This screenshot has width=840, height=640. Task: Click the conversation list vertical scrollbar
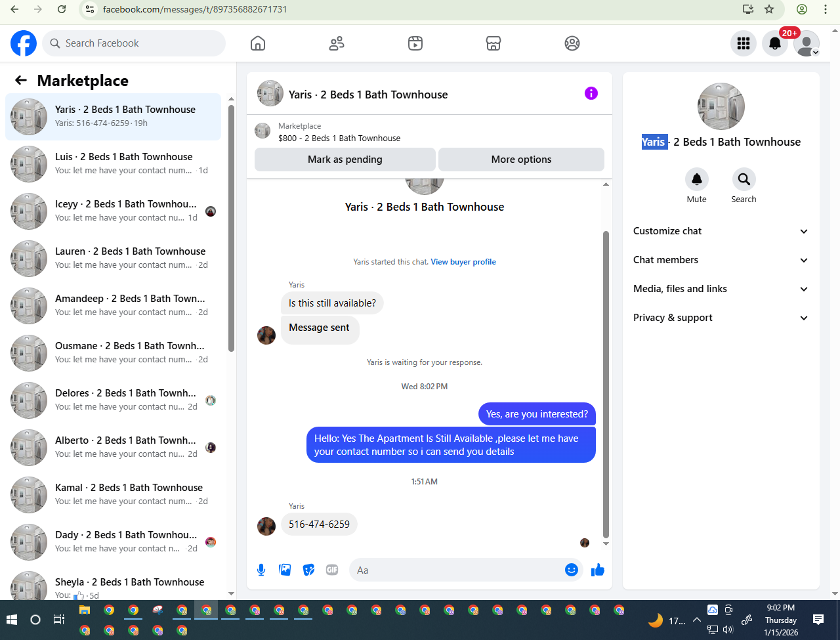pos(231,228)
